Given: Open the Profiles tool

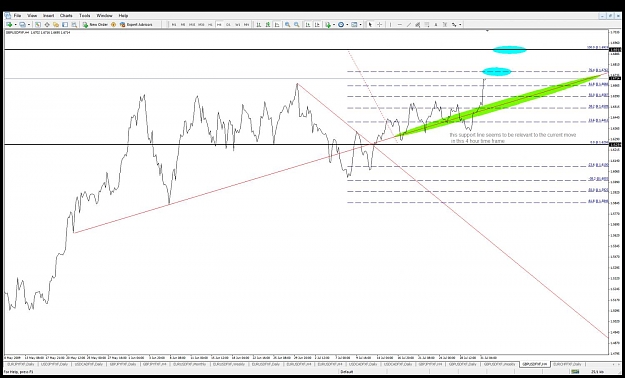Looking at the screenshot, I should [22, 25].
